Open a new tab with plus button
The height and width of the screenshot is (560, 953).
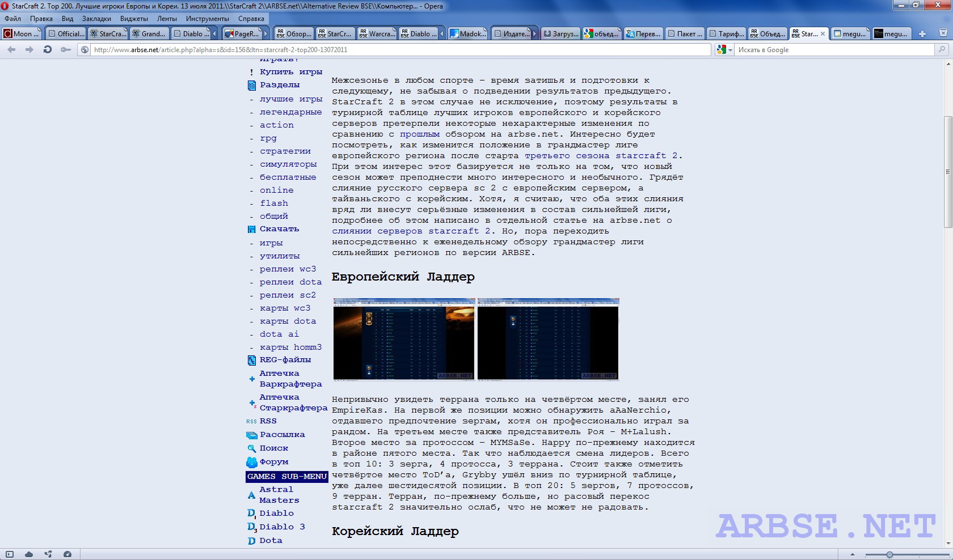coord(922,34)
